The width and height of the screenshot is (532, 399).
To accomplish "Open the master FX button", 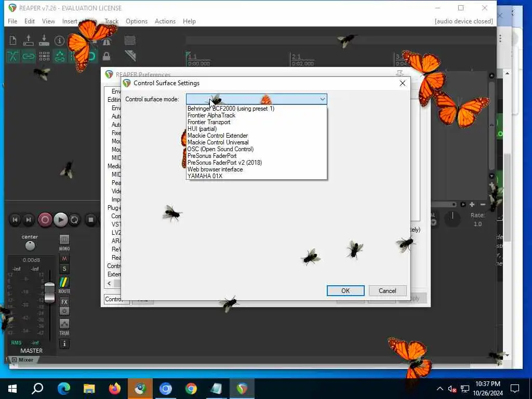I will point(64,302).
